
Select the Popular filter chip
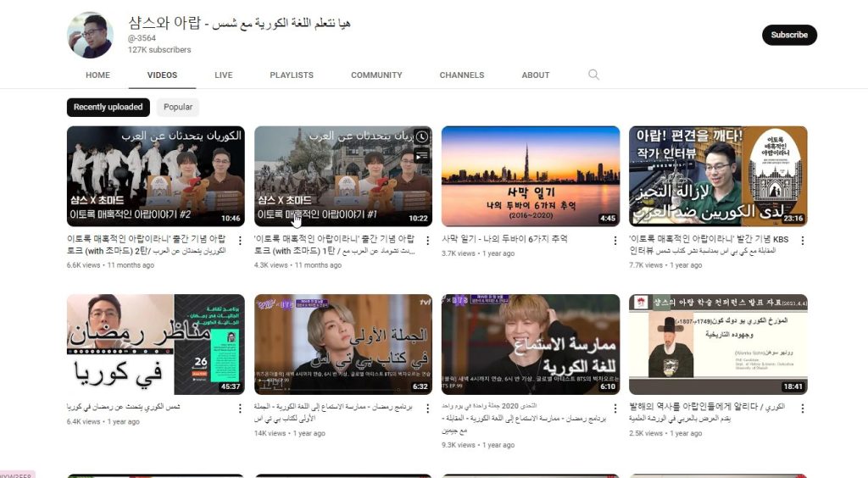coord(178,108)
